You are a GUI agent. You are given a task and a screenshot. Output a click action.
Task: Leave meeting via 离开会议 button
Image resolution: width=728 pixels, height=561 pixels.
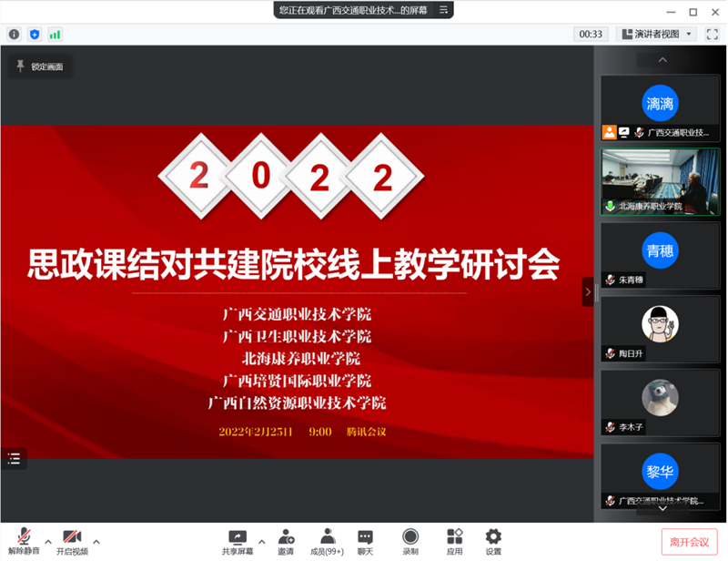click(x=690, y=542)
